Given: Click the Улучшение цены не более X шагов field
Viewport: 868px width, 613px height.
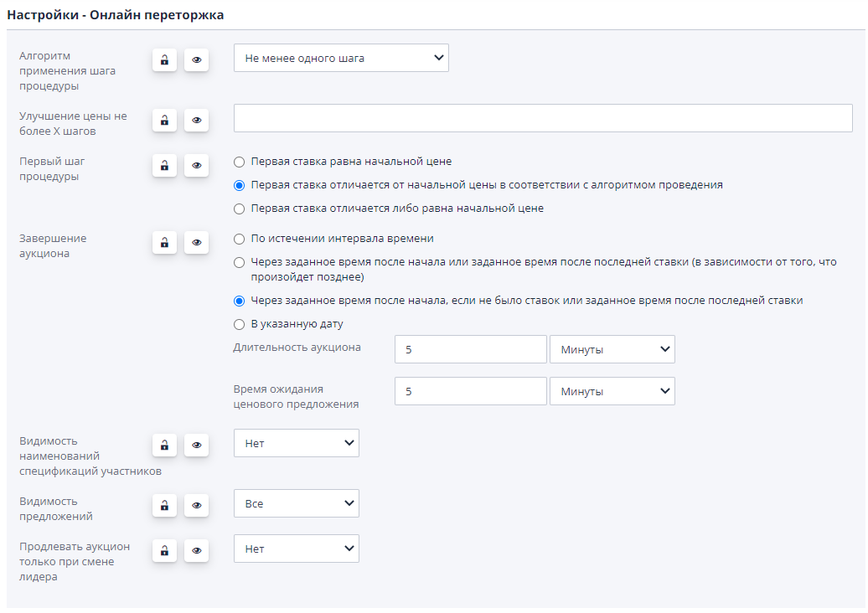Looking at the screenshot, I should pos(542,119).
